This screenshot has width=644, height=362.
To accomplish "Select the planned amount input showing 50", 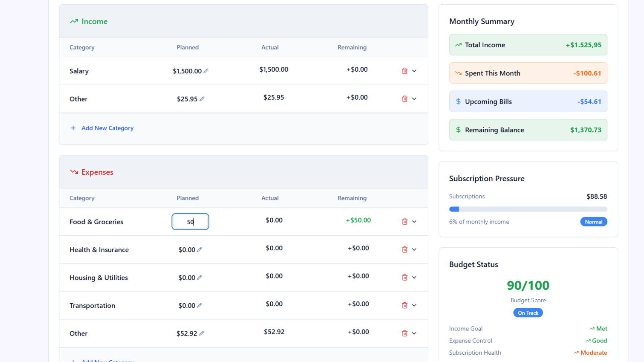I will coord(190,222).
